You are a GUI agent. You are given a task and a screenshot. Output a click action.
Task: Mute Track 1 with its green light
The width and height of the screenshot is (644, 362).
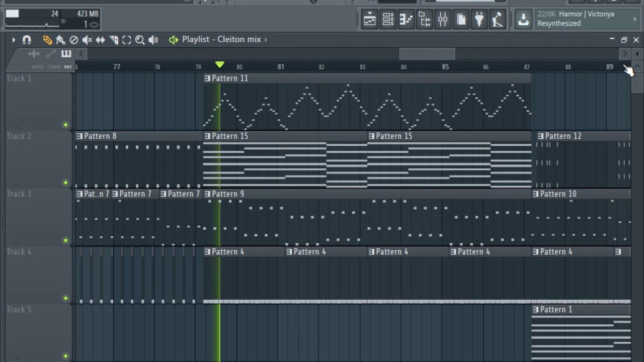(x=65, y=125)
